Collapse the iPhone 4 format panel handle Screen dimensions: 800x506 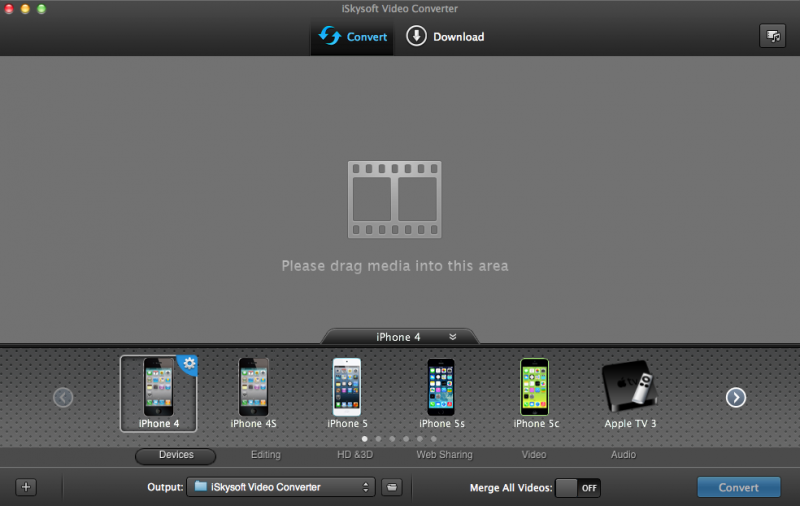(x=400, y=337)
